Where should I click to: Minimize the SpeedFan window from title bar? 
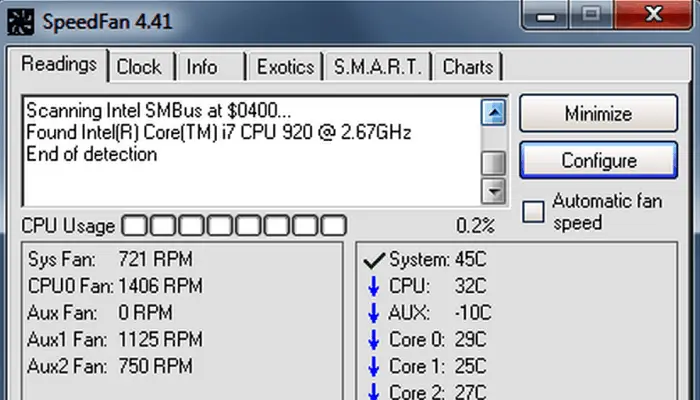(x=546, y=15)
